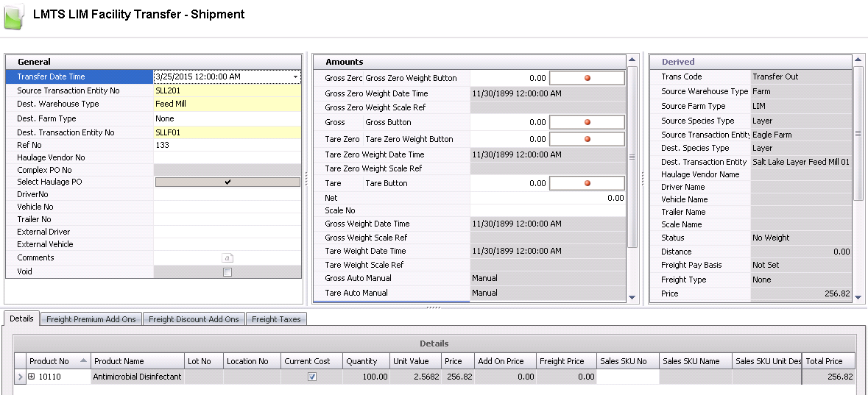Click the Tare Button red dot
Image resolution: width=868 pixels, height=395 pixels.
pos(587,184)
